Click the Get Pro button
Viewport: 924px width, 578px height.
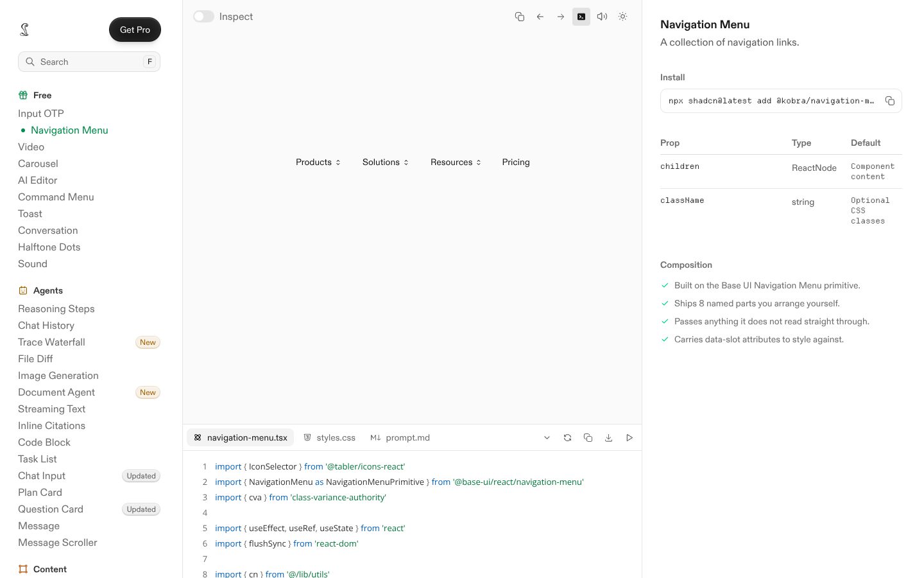click(135, 30)
